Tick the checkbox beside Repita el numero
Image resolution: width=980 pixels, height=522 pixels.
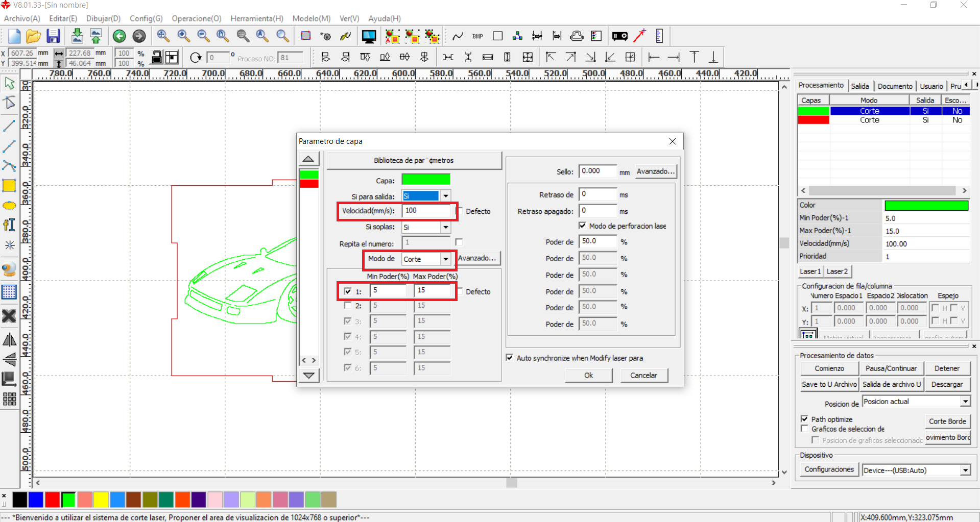459,242
